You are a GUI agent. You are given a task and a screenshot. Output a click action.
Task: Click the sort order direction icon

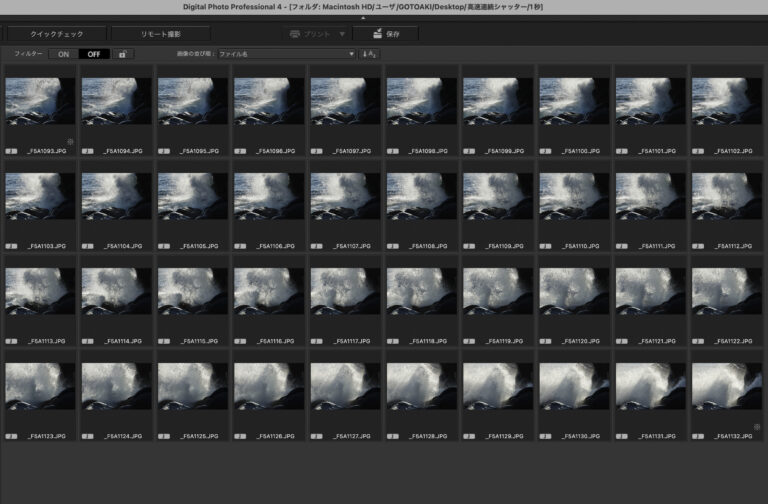click(x=370, y=54)
